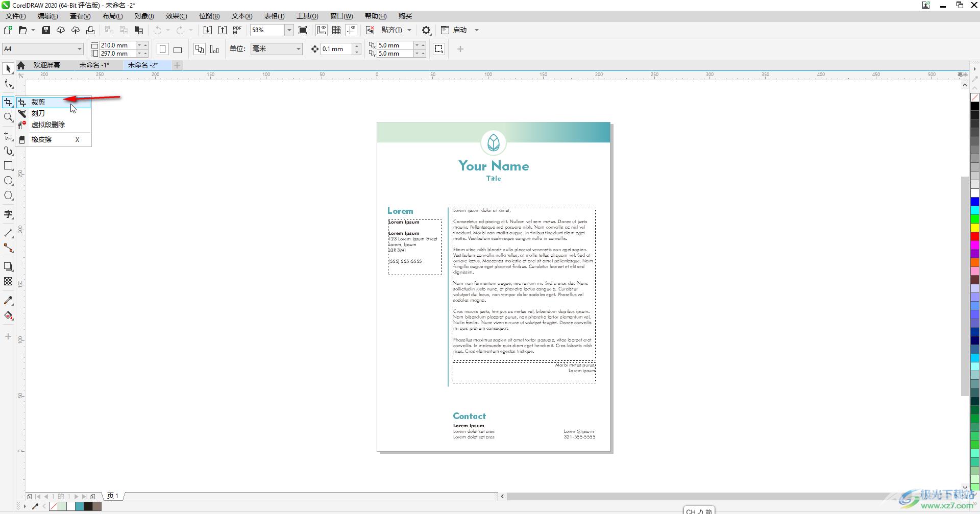
Task: Expand the Undo history dropdown arrow
Action: click(168, 30)
